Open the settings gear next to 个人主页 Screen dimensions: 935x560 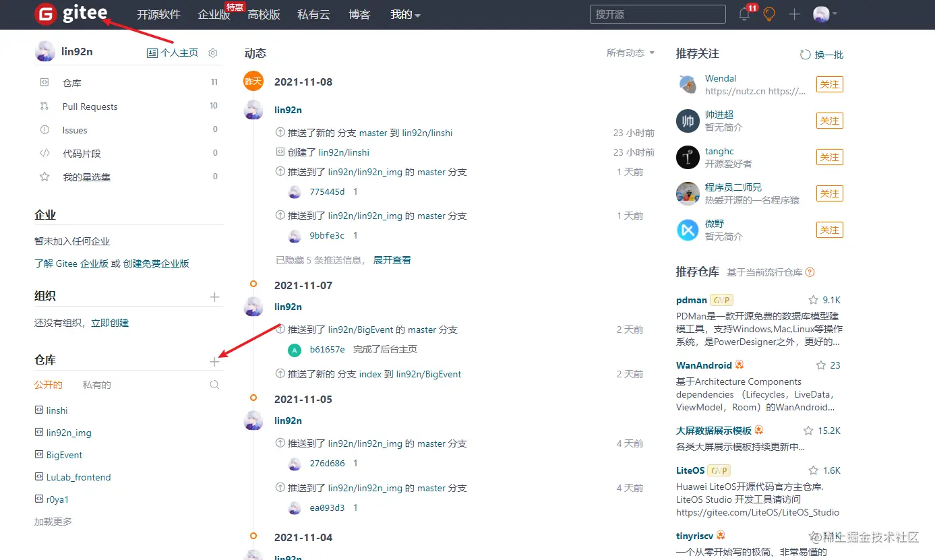[x=213, y=53]
